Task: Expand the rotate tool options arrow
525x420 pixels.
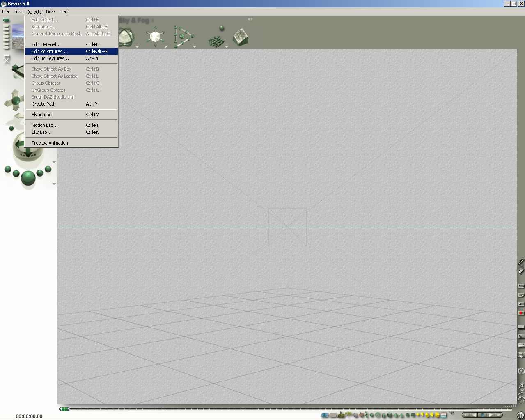Action: click(137, 46)
